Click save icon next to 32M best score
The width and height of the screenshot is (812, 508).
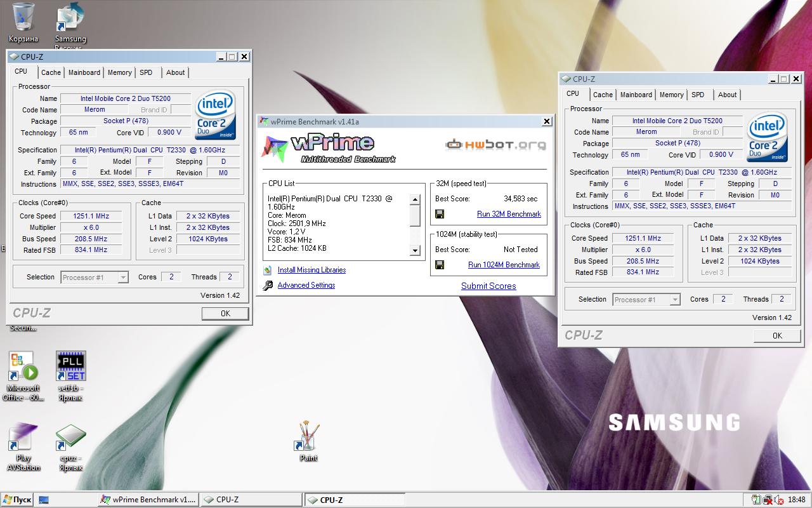440,214
